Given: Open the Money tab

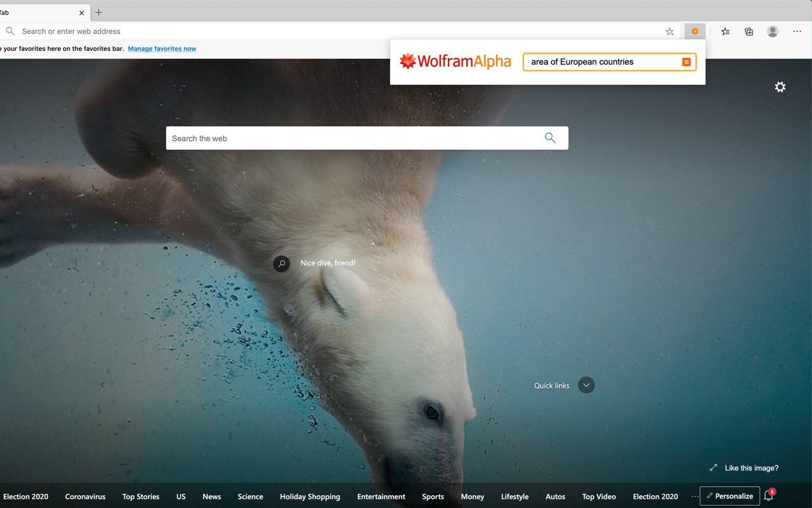Looking at the screenshot, I should pos(473,497).
